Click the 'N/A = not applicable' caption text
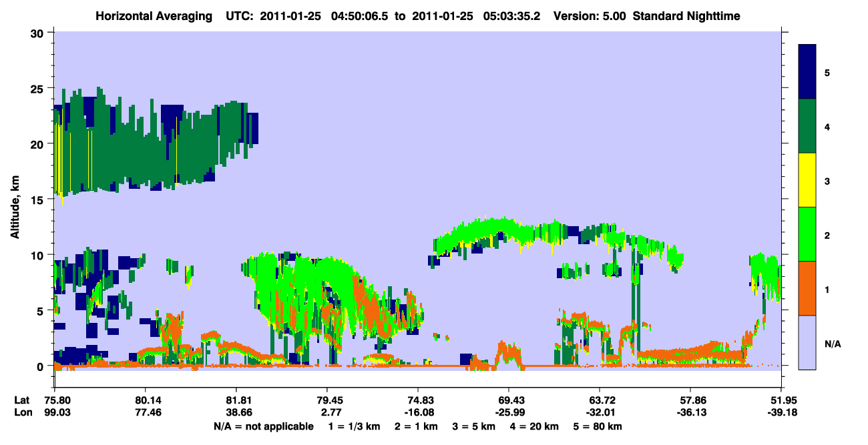This screenshot has height=445, width=868. [263, 427]
